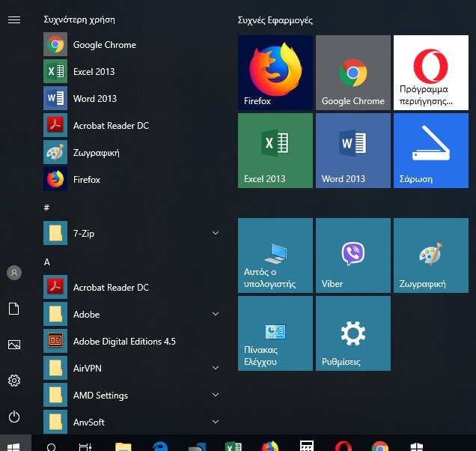This screenshot has width=476, height=451.
Task: Open the Ρυθμίσεις tile
Action: pyautogui.click(x=353, y=333)
